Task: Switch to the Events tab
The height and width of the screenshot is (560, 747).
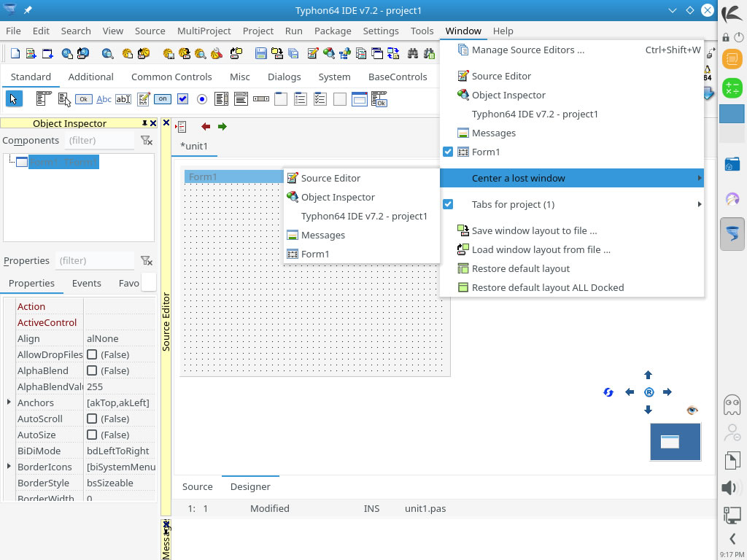Action: (x=86, y=284)
